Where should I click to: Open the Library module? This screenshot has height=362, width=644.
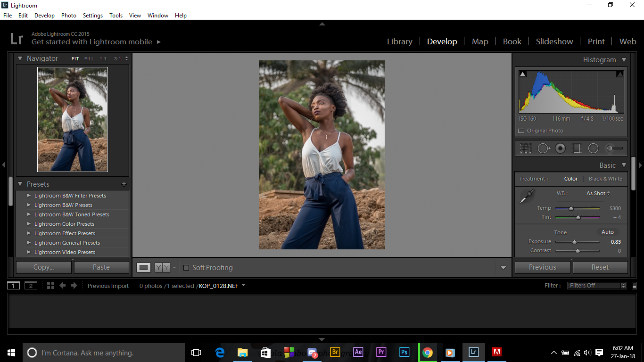tap(400, 41)
